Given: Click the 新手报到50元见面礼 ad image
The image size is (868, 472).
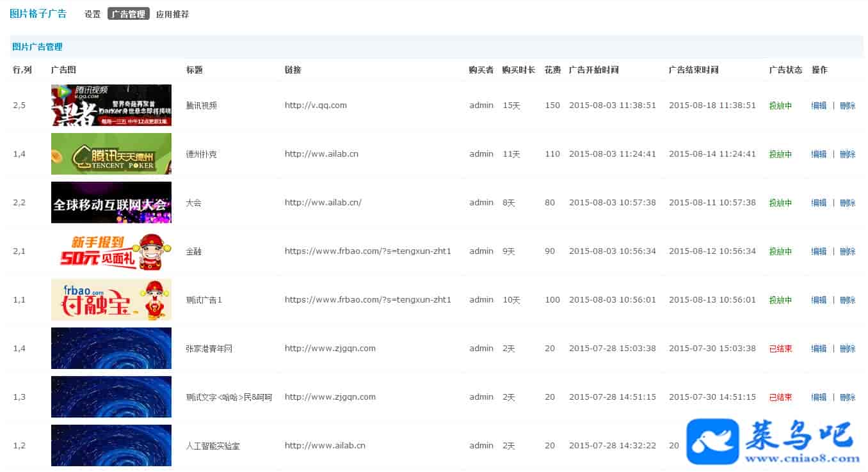Looking at the screenshot, I should 111,251.
